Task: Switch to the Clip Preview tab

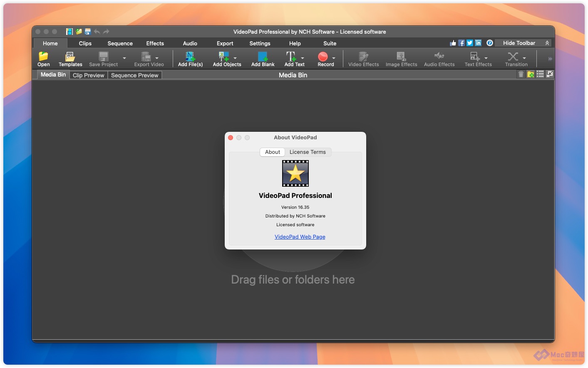Action: [x=89, y=75]
